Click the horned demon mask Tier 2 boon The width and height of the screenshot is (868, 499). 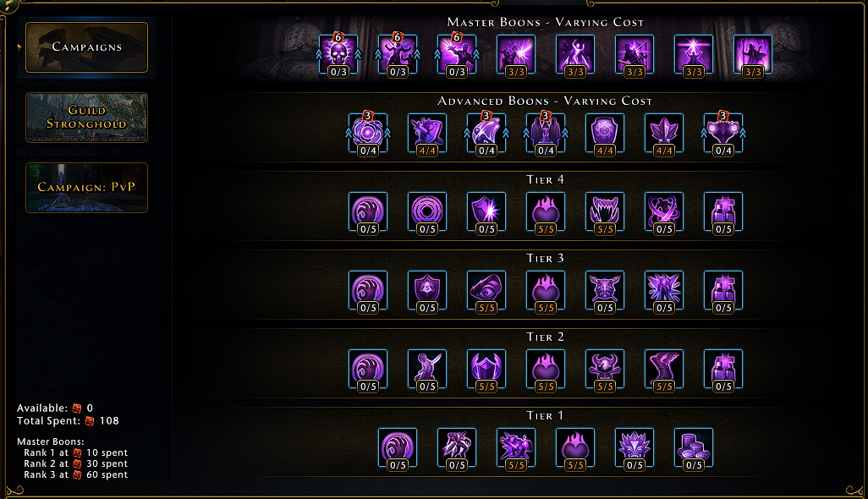[605, 369]
